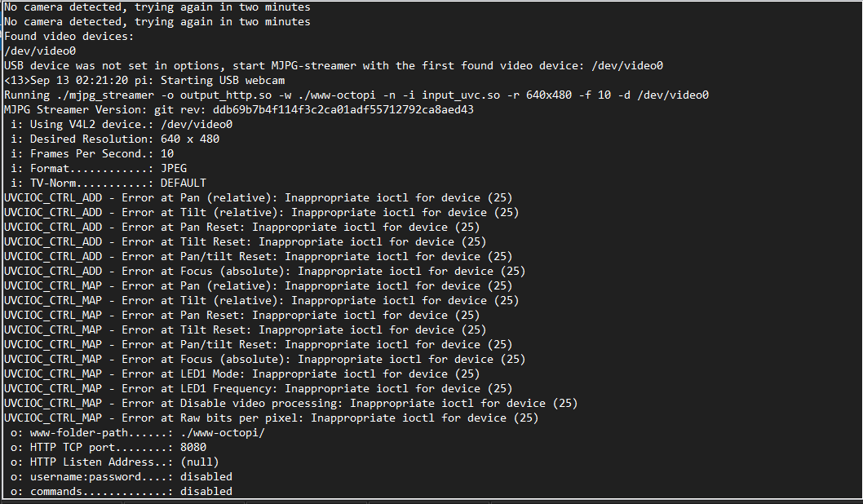Click the MJPG Streamer git rev hash
The height and width of the screenshot is (504, 863).
(343, 109)
